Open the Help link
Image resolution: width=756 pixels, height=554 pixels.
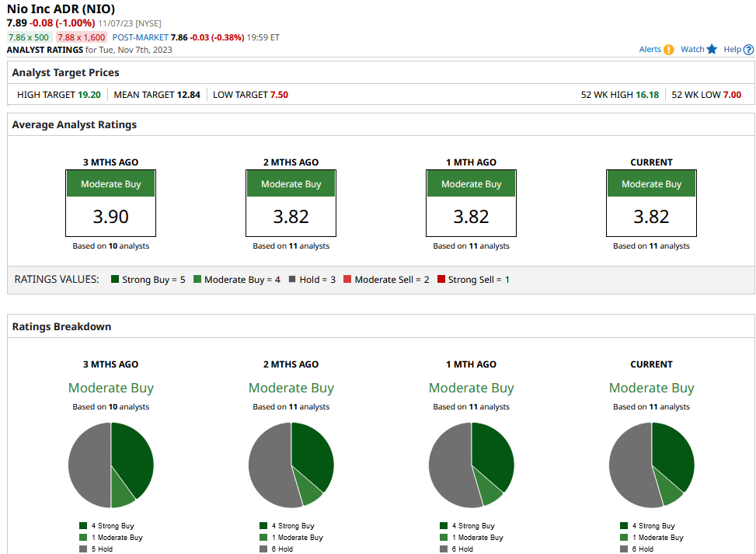tap(733, 49)
